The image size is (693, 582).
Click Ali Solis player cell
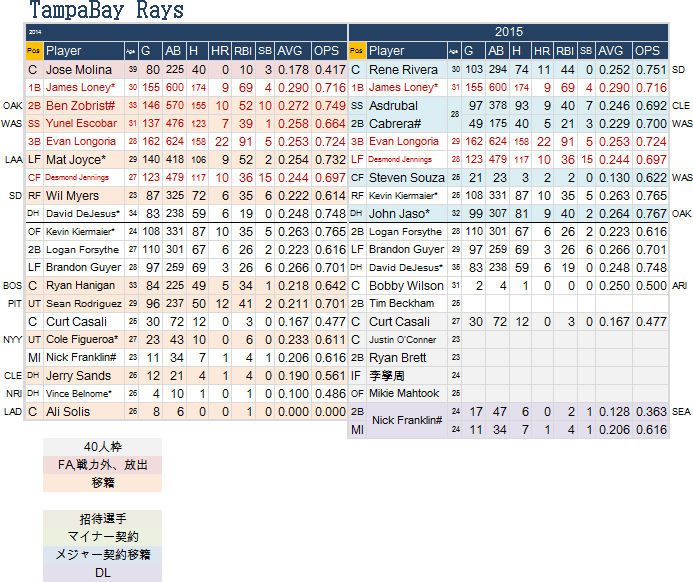[x=84, y=411]
